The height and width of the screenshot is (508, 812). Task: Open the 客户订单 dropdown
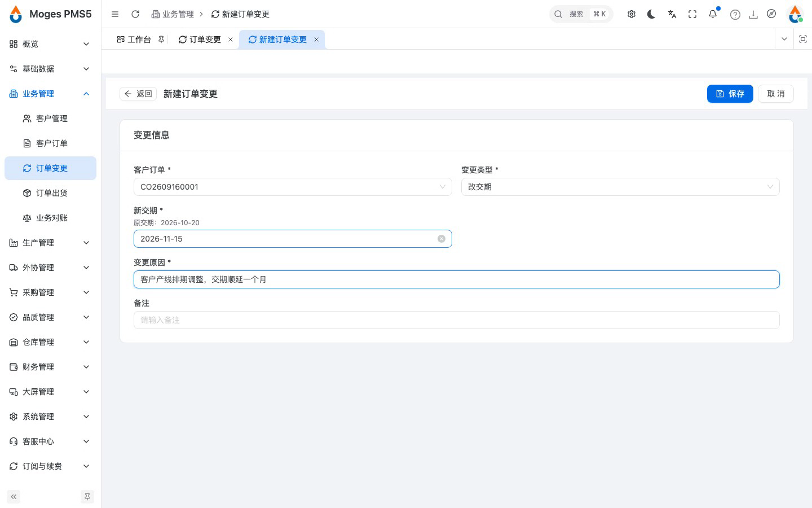click(293, 187)
